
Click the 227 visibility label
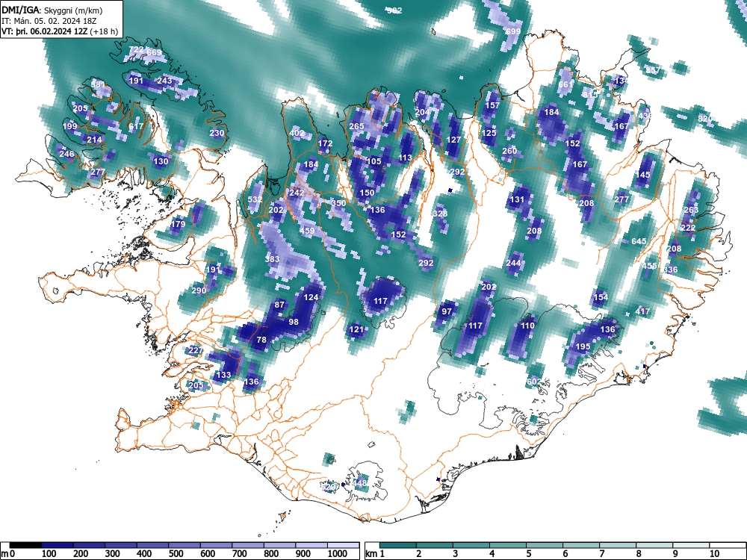(195, 350)
